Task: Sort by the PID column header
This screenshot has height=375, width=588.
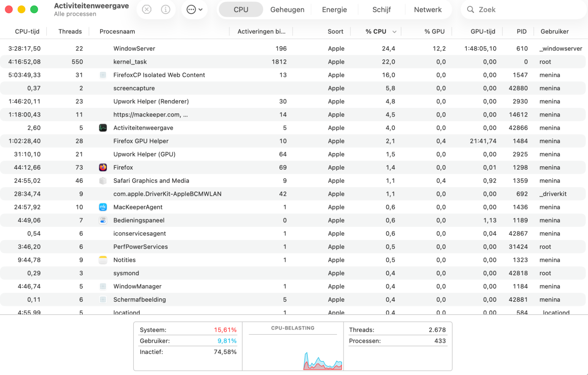Action: (522, 31)
